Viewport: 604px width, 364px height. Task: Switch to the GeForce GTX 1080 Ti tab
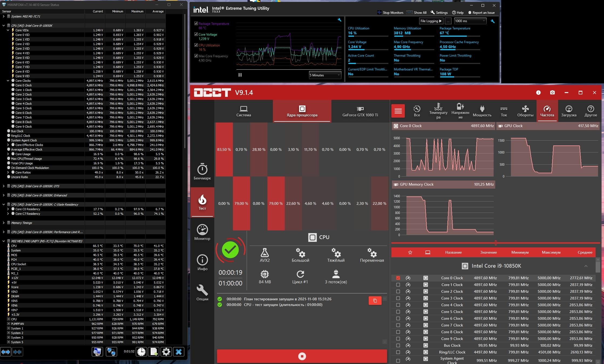coord(360,111)
